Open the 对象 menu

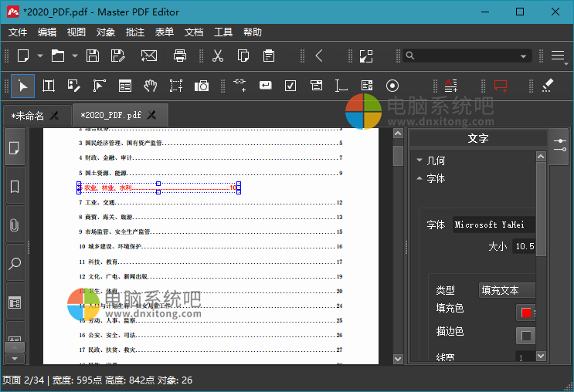click(x=105, y=32)
